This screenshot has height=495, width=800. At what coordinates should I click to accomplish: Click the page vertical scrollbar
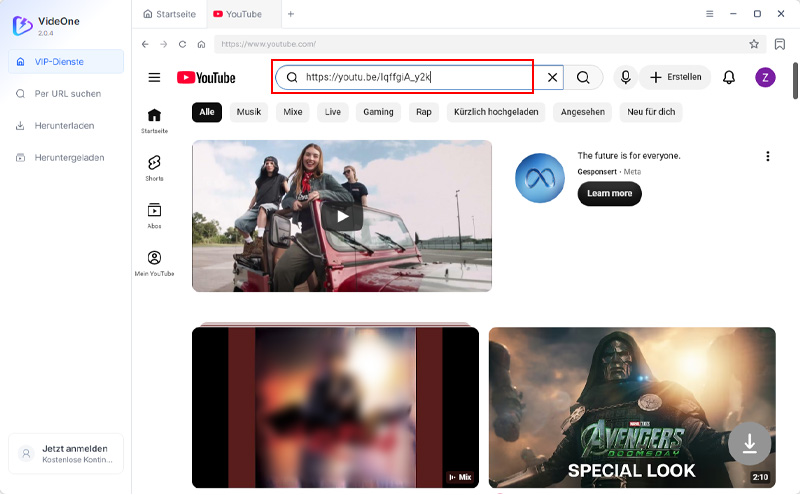pyautogui.click(x=795, y=81)
